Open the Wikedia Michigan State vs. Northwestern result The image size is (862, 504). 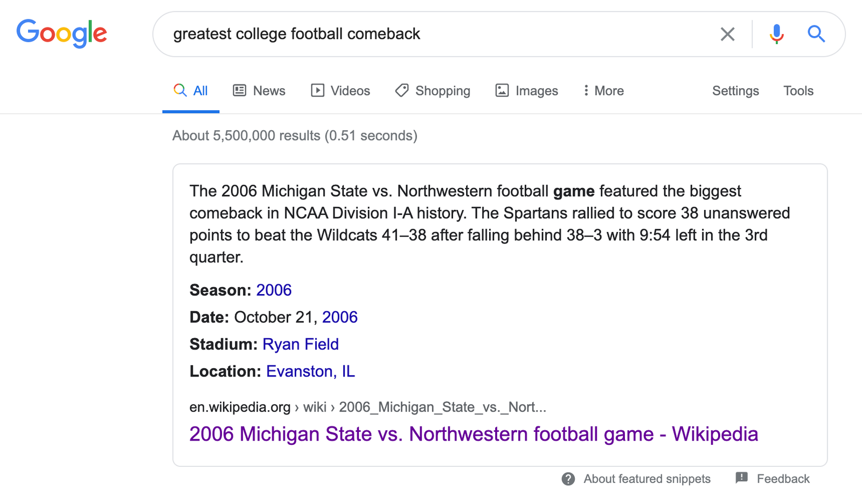pyautogui.click(x=474, y=434)
